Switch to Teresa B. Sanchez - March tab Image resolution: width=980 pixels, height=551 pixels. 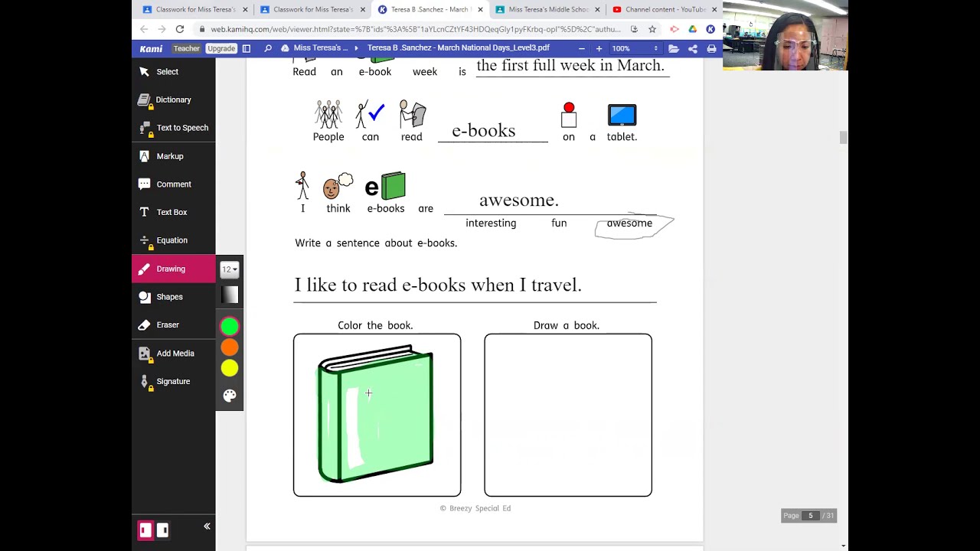(x=430, y=9)
